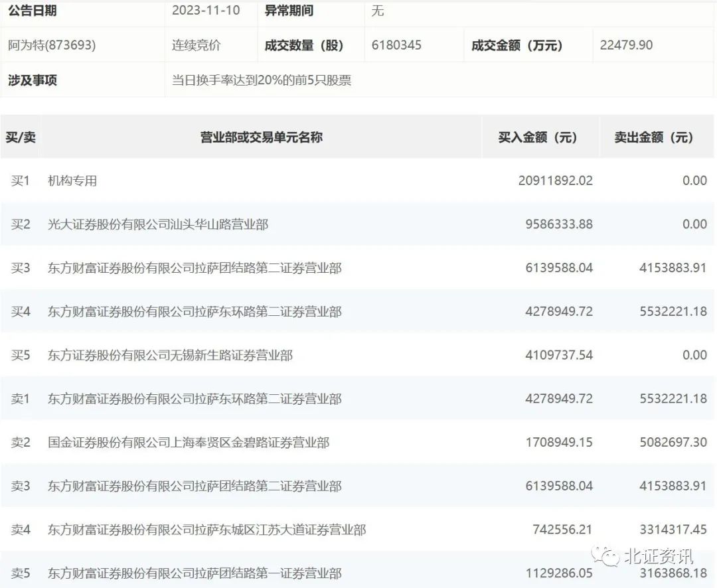The height and width of the screenshot is (588, 717).
Task: Select the 连续竞价 cell
Action: point(196,45)
